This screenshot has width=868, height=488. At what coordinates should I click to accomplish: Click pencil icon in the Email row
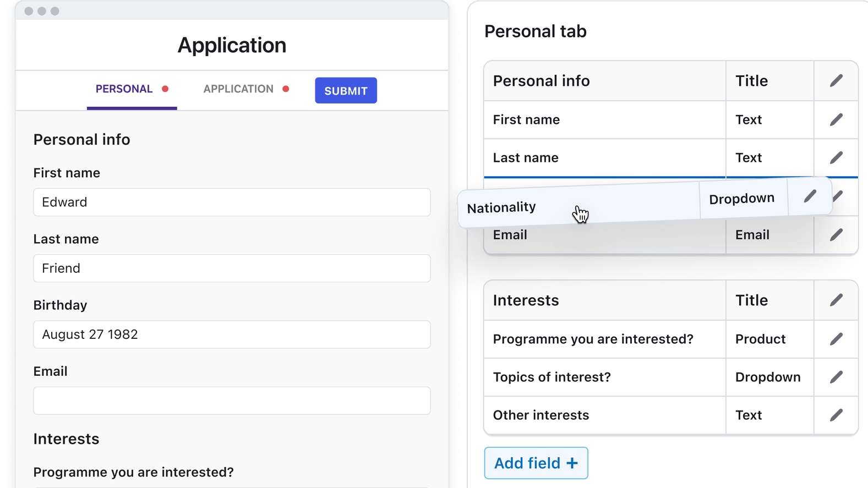pos(836,235)
